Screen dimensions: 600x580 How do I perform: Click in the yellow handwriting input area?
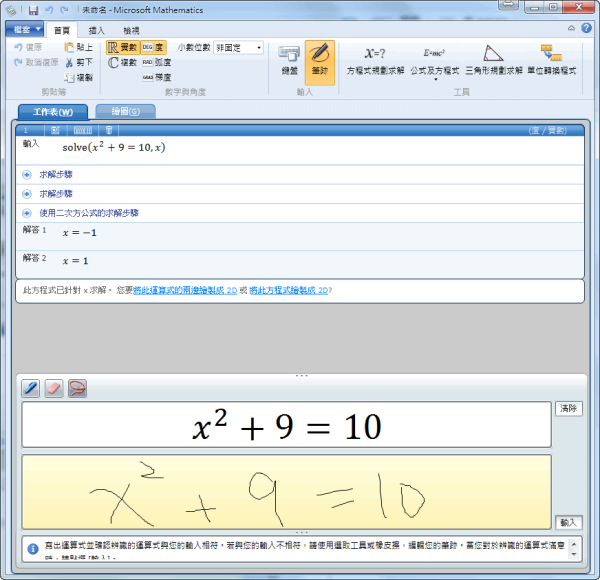click(x=286, y=492)
